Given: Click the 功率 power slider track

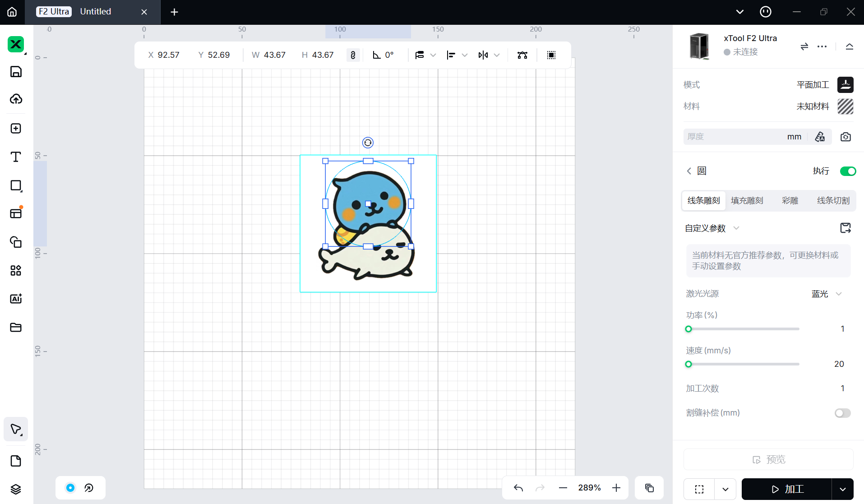Looking at the screenshot, I should [x=744, y=329].
